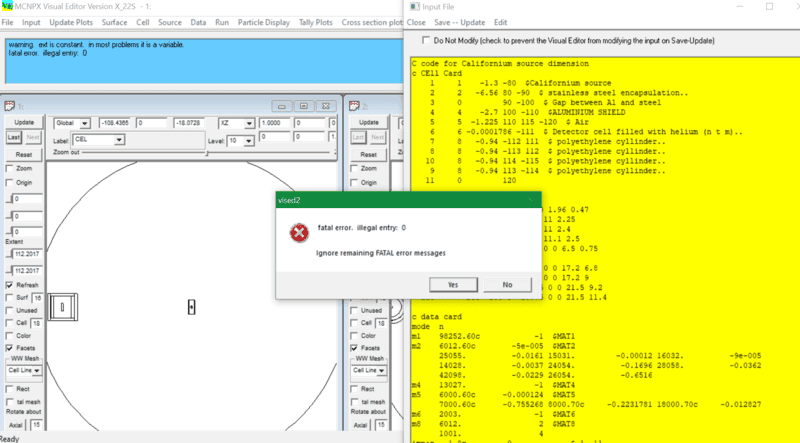Click the red error icon in dialog
Screen dimensions: 800x443
coord(297,232)
